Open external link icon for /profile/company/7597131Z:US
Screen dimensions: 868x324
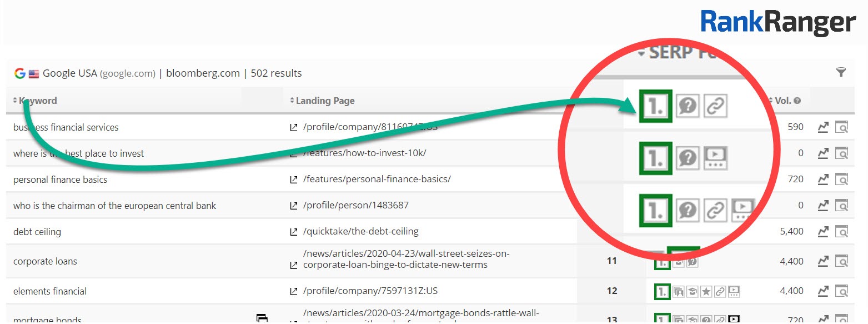click(294, 291)
